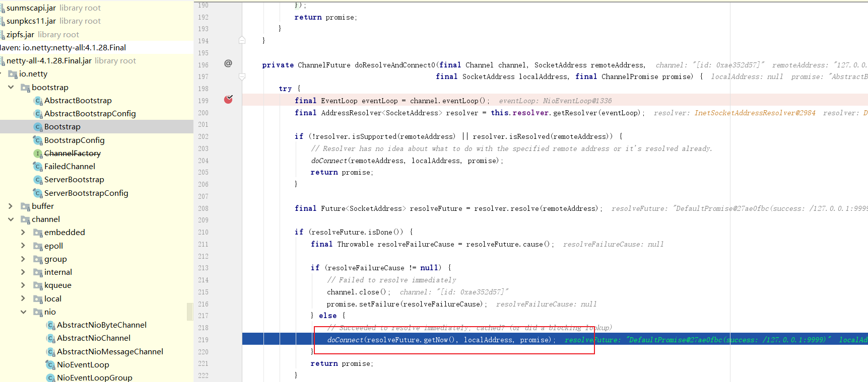868x382 pixels.
Task: Expand the embedded package node
Action: tap(23, 232)
